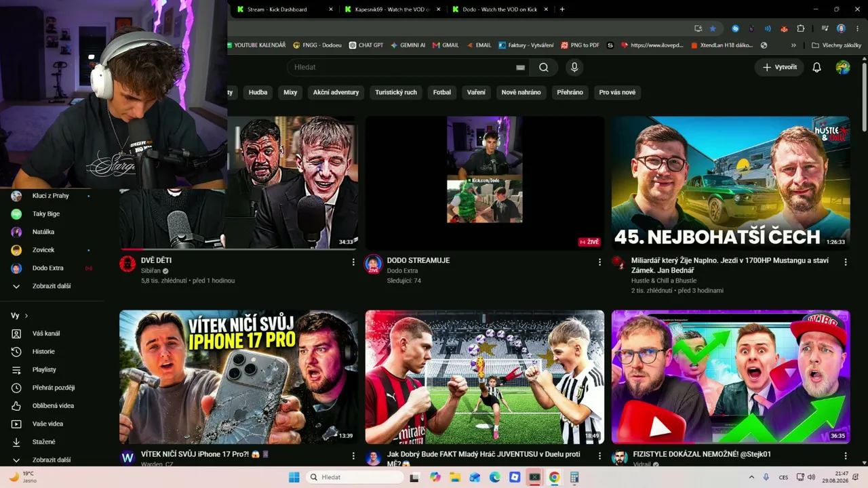
Task: Select the Pro vás nové chip
Action: point(617,92)
